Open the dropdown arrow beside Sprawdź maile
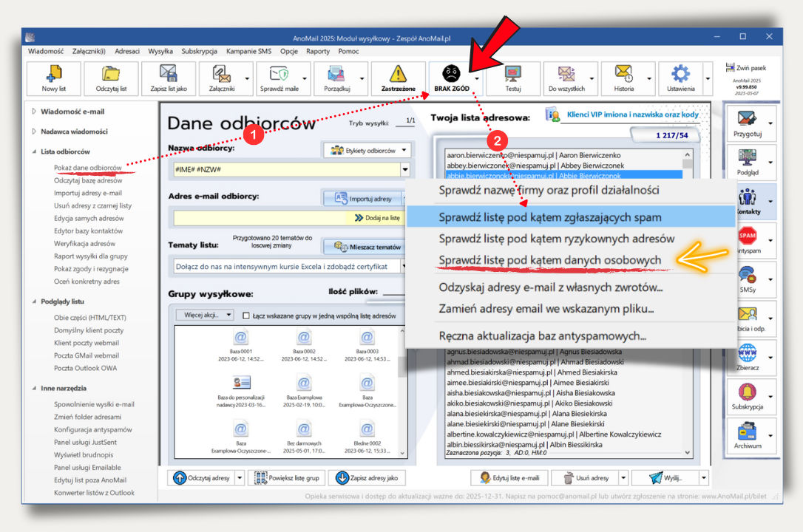This screenshot has width=803, height=532. pyautogui.click(x=305, y=79)
